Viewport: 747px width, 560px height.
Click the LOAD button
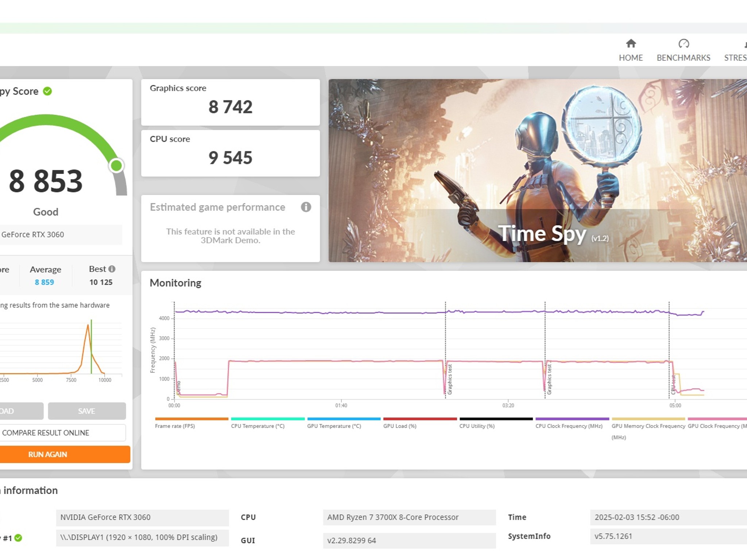(x=22, y=411)
